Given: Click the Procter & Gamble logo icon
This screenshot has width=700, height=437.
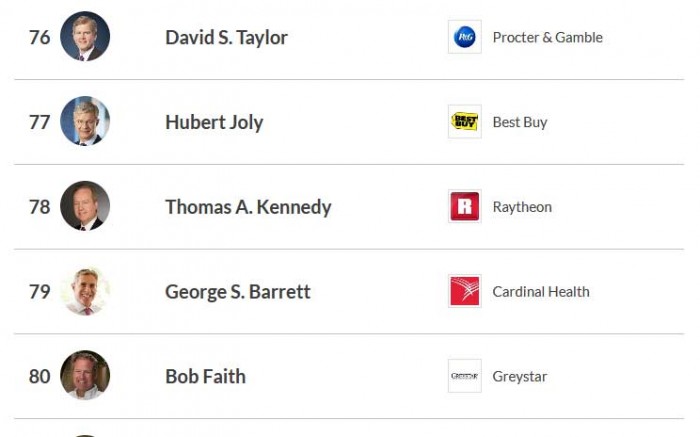Looking at the screenshot, I should pyautogui.click(x=464, y=37).
